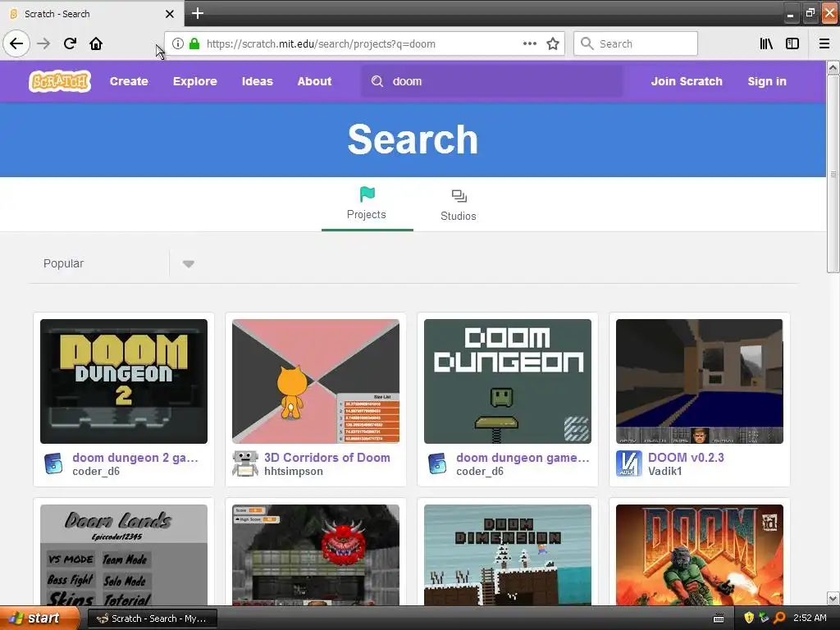This screenshot has width=840, height=630.
Task: Open coder_d6 avatar beside doom dungeon game
Action: coord(437,463)
